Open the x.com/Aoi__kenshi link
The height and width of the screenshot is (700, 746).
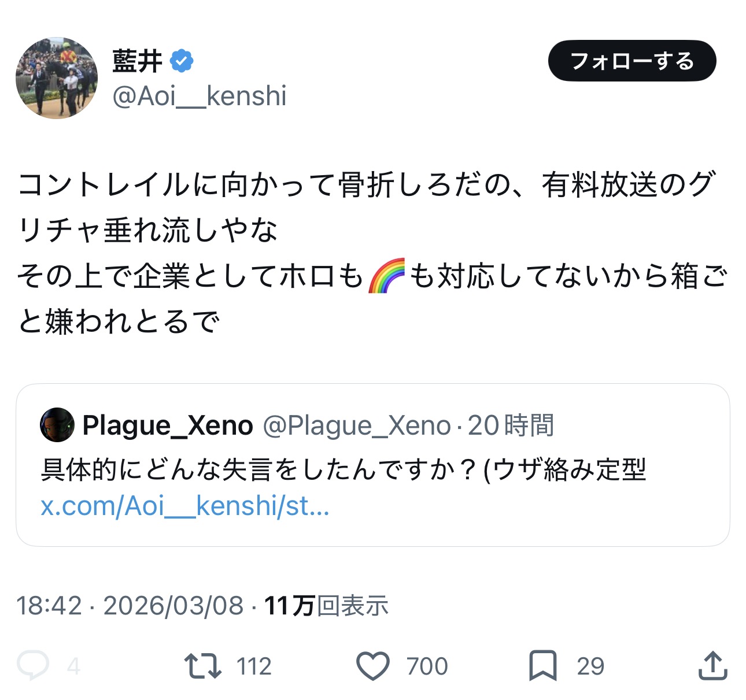pos(185,506)
